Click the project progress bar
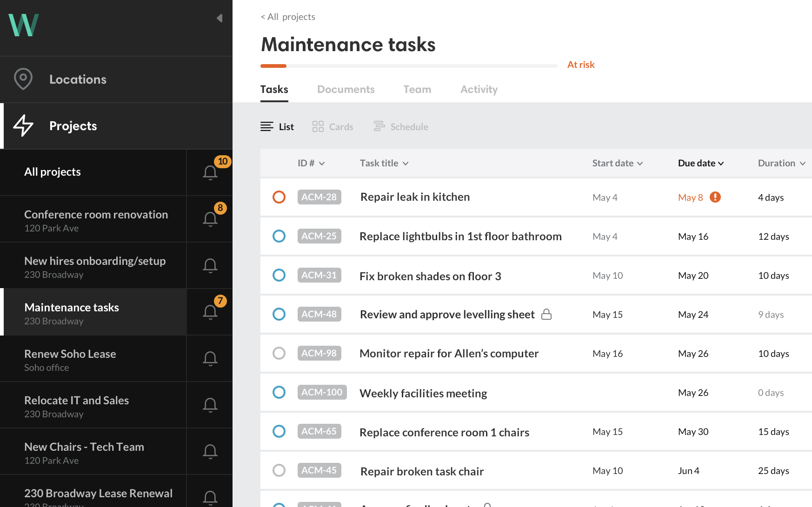Screen dimensions: 812x507 [x=409, y=66]
